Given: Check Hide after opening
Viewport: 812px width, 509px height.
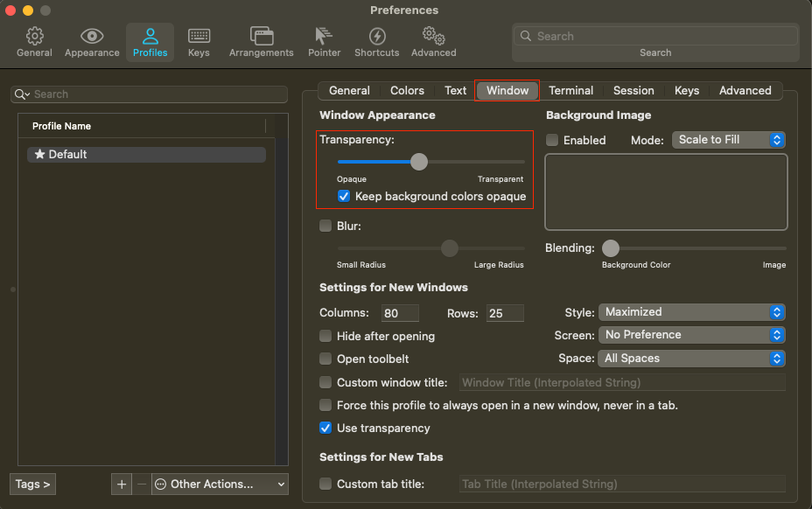Looking at the screenshot, I should click(325, 336).
